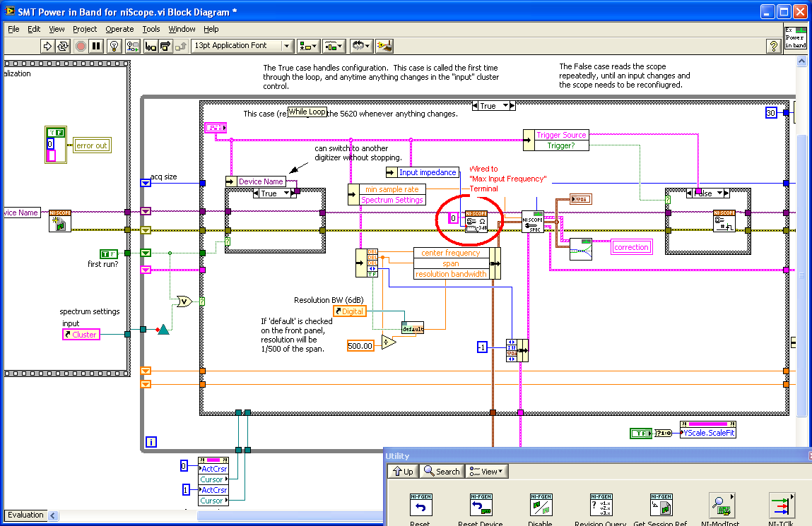812x526 pixels.
Task: Open the NI-ModInst subpalette icon
Action: [721, 505]
